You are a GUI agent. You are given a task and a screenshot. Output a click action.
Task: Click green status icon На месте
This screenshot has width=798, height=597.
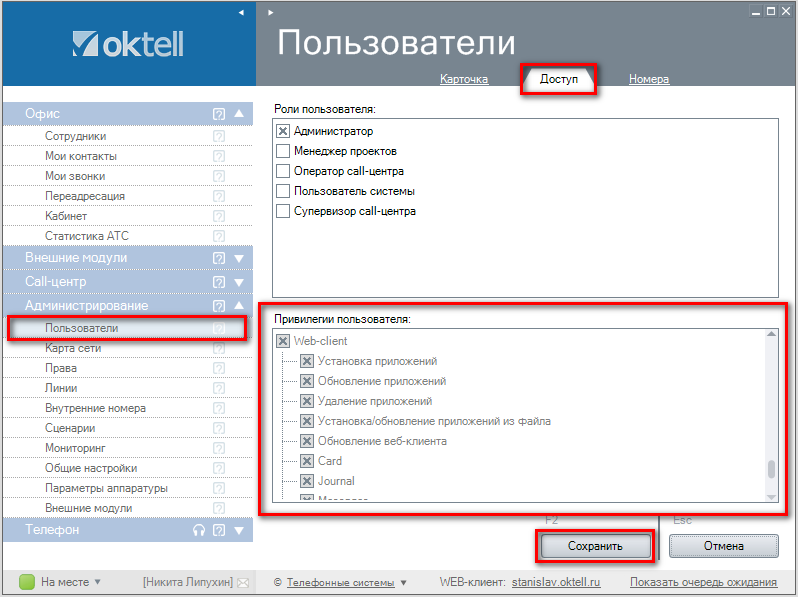click(x=27, y=582)
